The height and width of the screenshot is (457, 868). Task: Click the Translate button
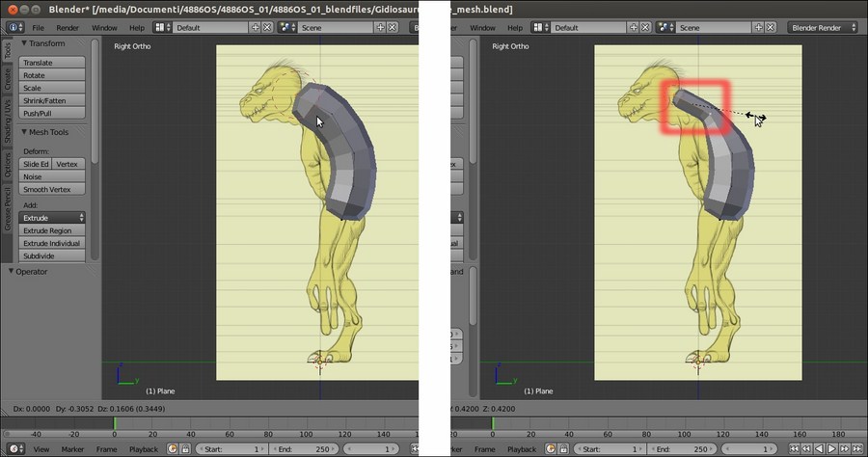pos(52,63)
